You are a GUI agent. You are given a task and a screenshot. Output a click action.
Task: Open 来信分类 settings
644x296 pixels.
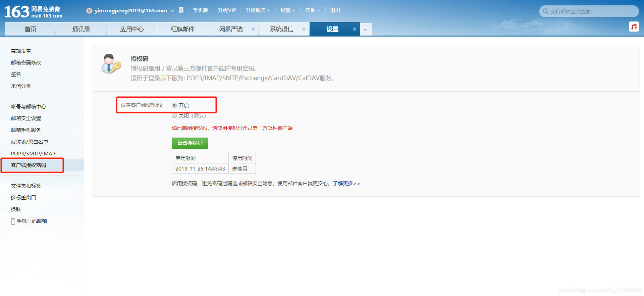pyautogui.click(x=21, y=86)
